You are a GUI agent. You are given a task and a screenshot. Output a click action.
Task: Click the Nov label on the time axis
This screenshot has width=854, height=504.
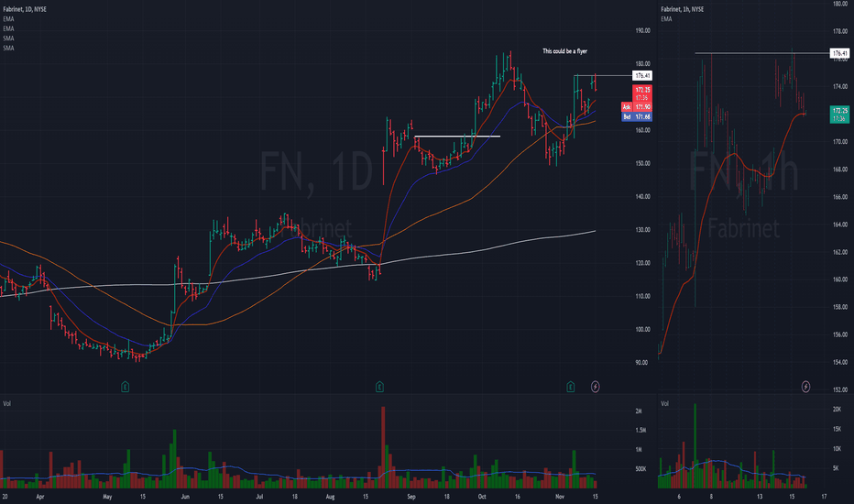pos(560,497)
